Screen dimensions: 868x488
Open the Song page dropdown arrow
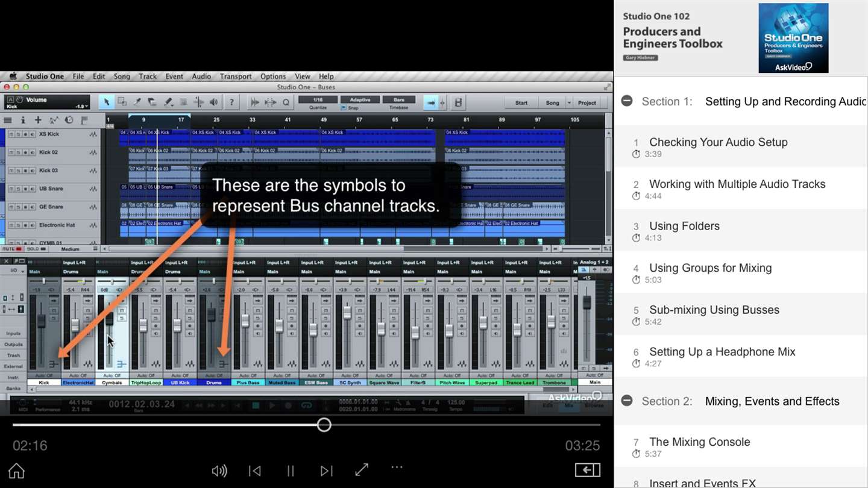click(x=568, y=103)
